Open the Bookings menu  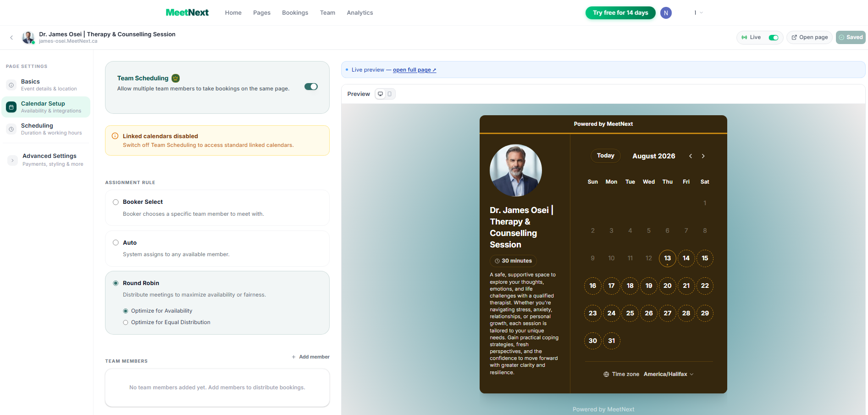click(x=295, y=13)
